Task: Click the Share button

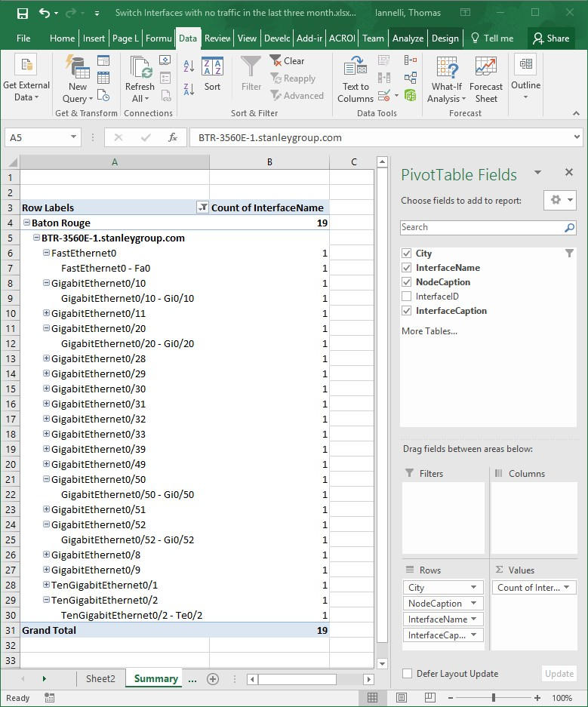Action: pos(550,38)
